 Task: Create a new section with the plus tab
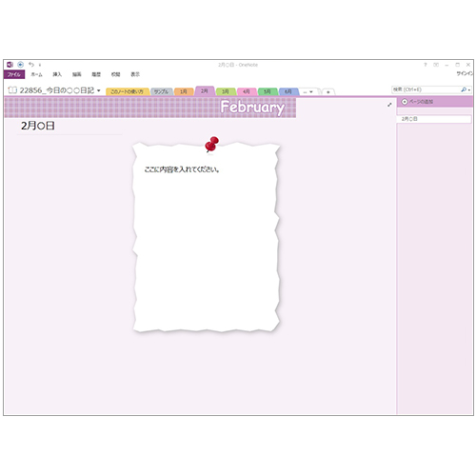(328, 91)
